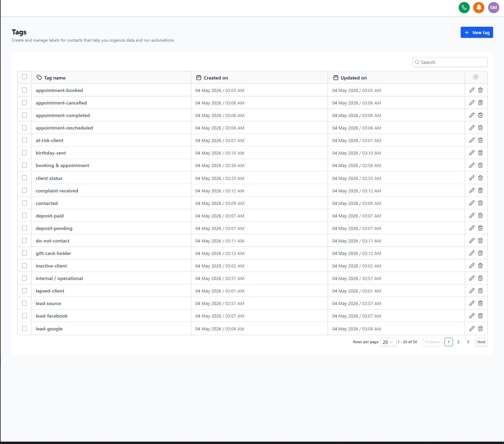The height and width of the screenshot is (444, 504).
Task: Open the Rows per page dropdown
Action: [388, 342]
